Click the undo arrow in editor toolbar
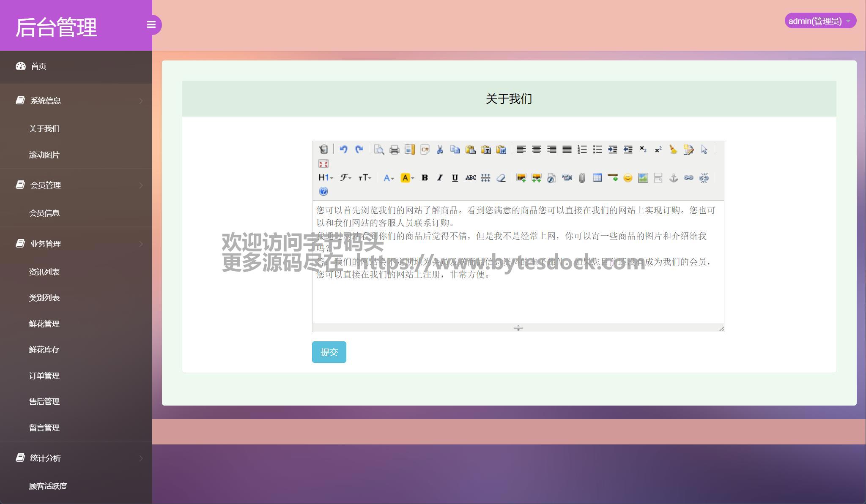This screenshot has width=866, height=504. [x=343, y=150]
